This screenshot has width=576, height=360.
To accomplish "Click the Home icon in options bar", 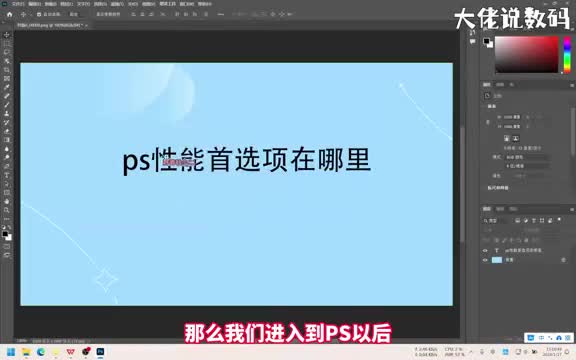I will pyautogui.click(x=10, y=14).
